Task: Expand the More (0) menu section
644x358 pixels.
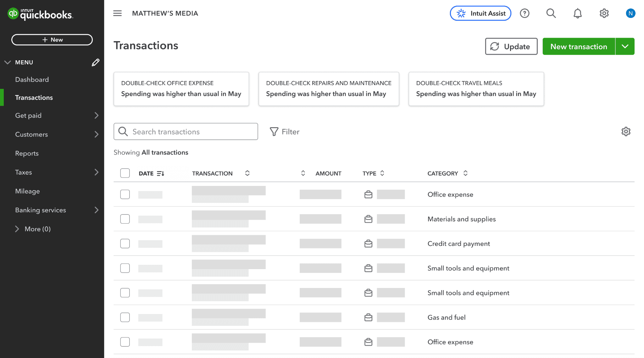Action: 33,229
